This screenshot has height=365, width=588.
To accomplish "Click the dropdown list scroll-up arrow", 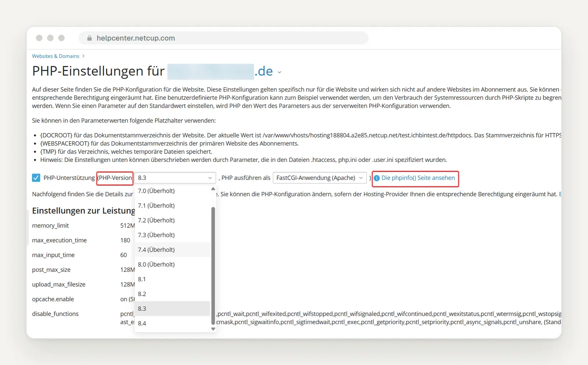I will 213,189.
